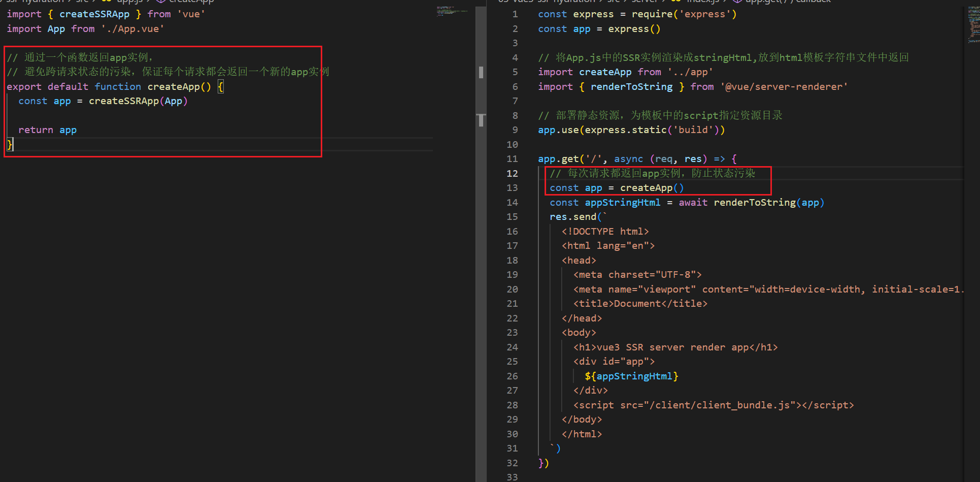Screen dimensions: 980x482
Task: Click the client_bundle.js script src path
Action: click(x=722, y=405)
